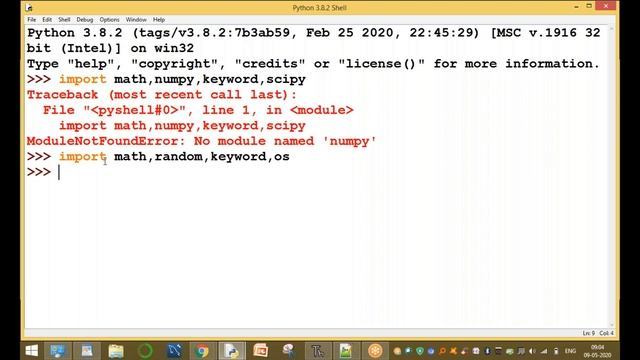Click the battery tray icon
Image resolution: width=640 pixels, height=360 pixels.
pos(556,351)
